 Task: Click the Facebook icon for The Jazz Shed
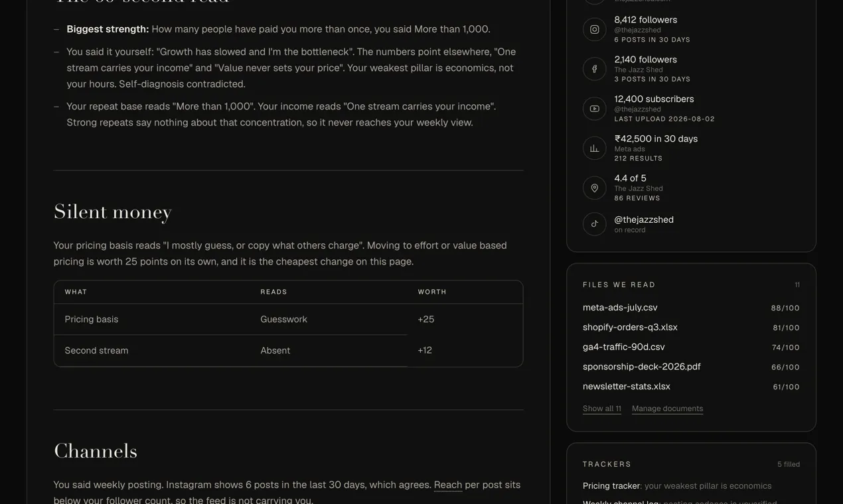594,69
